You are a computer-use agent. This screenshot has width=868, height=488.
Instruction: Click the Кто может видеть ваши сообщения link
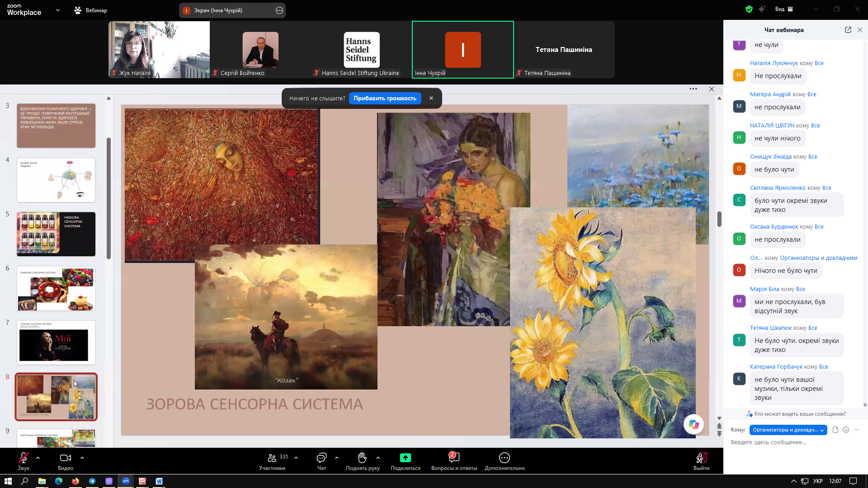click(796, 414)
